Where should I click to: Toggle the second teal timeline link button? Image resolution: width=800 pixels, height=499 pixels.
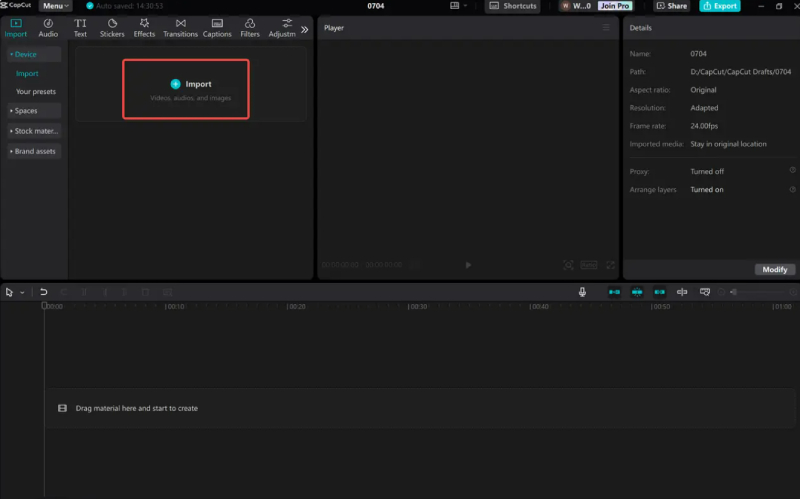(x=637, y=292)
